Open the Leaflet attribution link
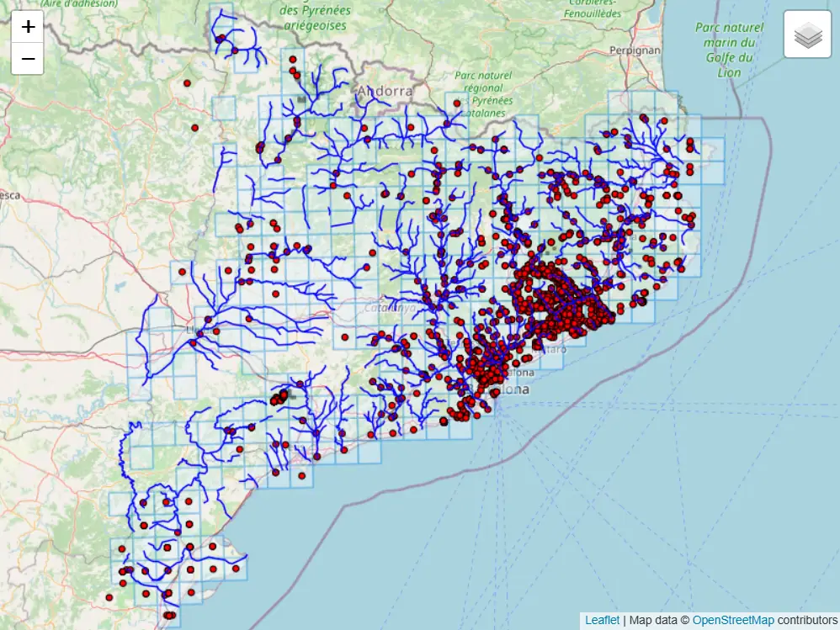This screenshot has width=840, height=630. pos(603,619)
